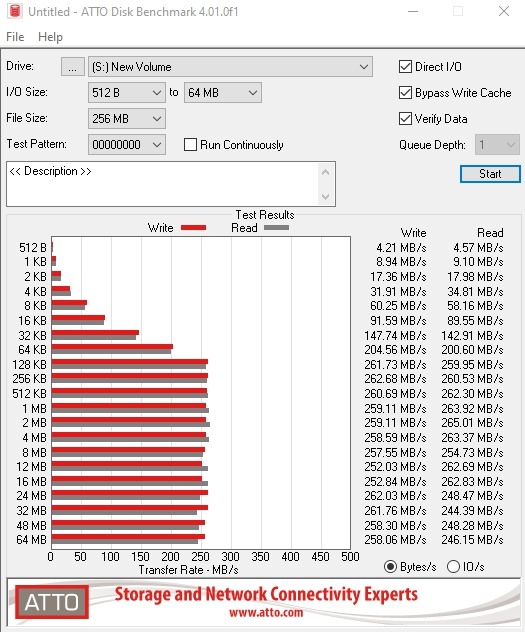Open the maximum I/O Size dropdown showing 64 MB

pos(222,93)
